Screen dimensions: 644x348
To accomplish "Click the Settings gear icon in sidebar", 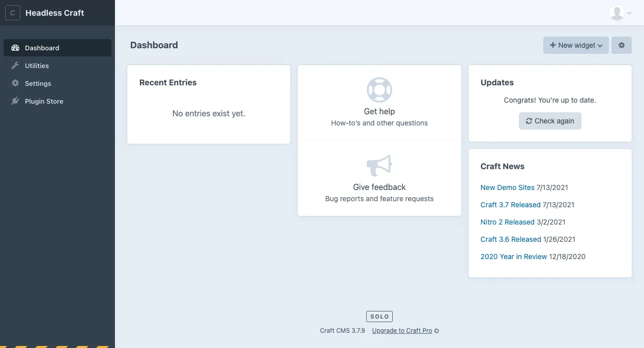I will tap(15, 83).
